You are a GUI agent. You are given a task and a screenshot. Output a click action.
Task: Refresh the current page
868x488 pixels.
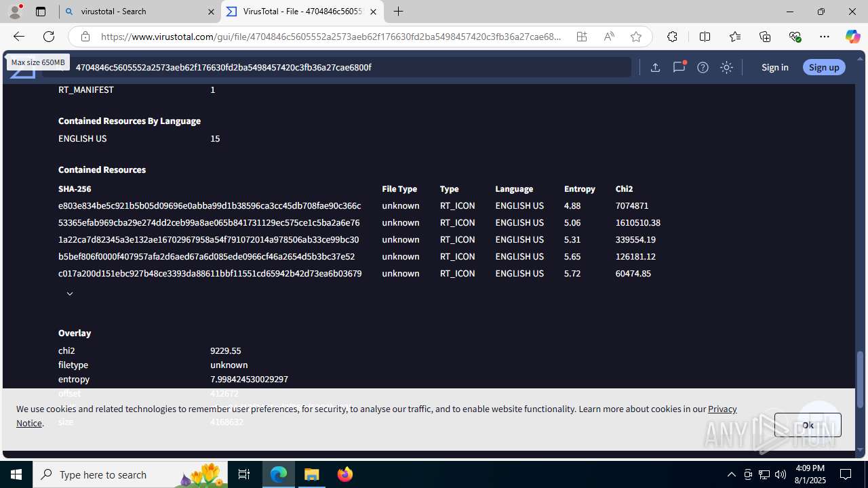coord(49,37)
